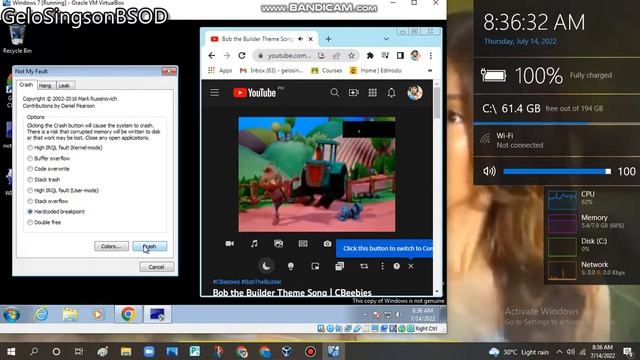Choose the Double free radio option
The width and height of the screenshot is (640, 360).
pos(44,222)
